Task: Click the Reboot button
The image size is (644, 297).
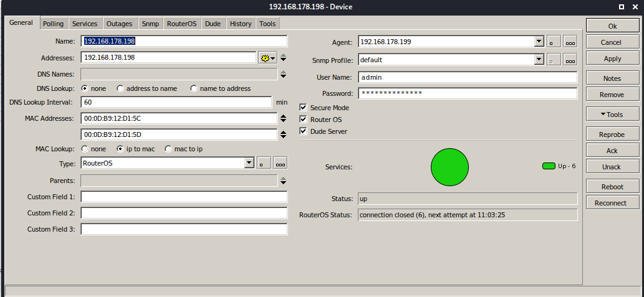Action: tap(612, 187)
